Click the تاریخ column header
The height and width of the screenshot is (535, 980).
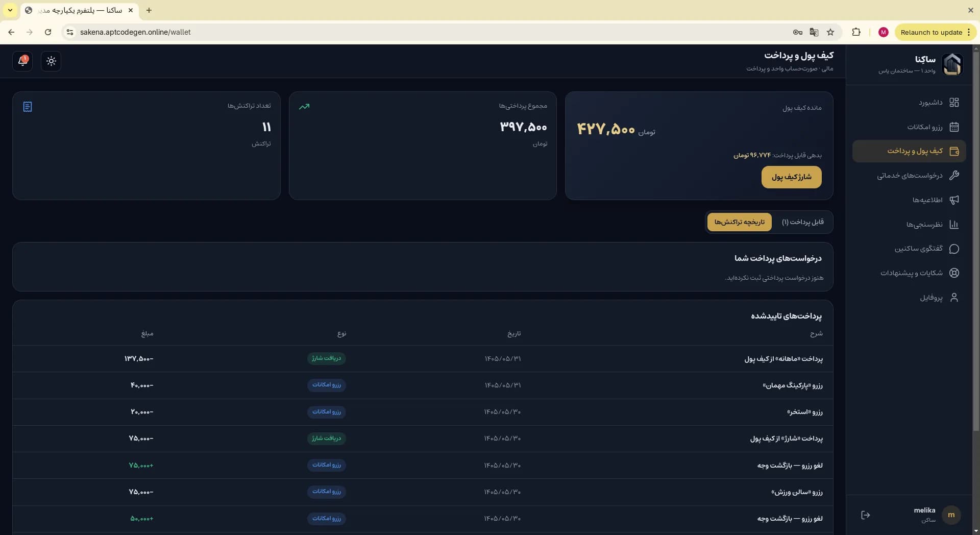coord(514,334)
